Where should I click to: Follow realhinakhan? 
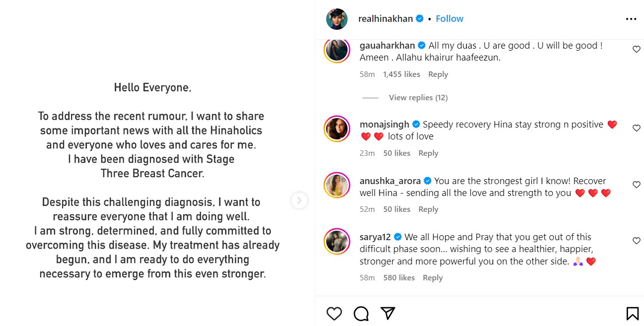click(x=449, y=19)
